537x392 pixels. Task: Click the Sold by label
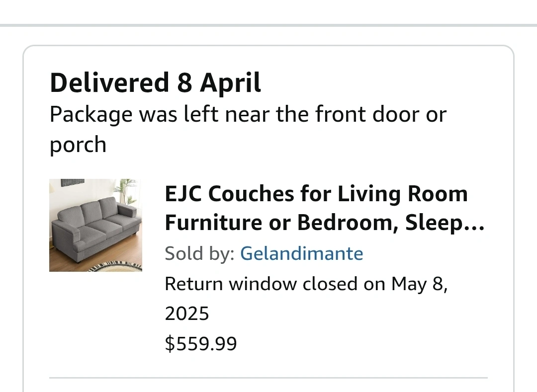(x=199, y=254)
